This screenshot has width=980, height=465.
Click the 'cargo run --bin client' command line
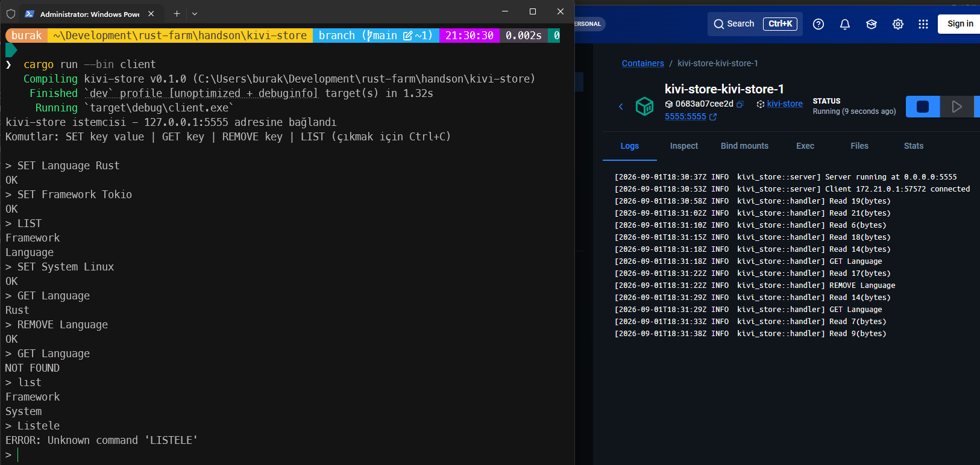coord(90,64)
